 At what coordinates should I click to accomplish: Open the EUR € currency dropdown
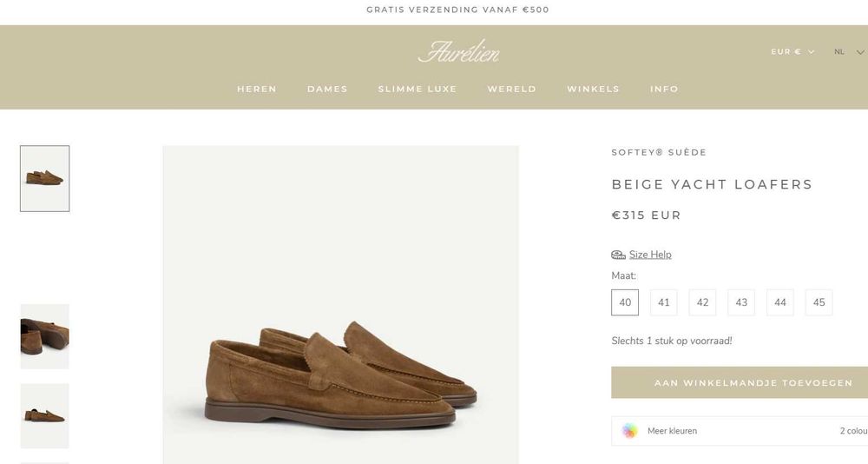pyautogui.click(x=792, y=52)
